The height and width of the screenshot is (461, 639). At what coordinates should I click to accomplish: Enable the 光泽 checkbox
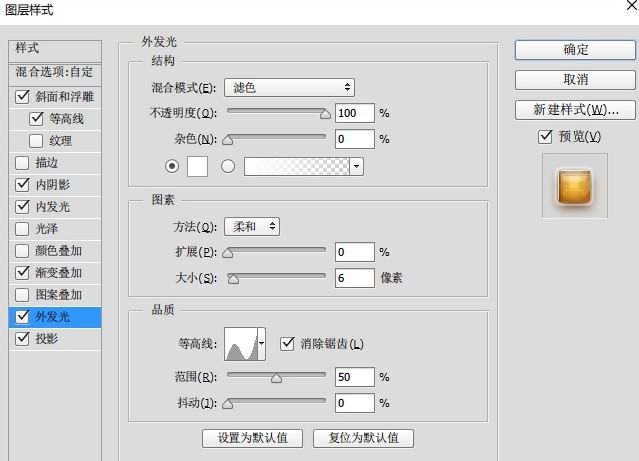tap(22, 229)
